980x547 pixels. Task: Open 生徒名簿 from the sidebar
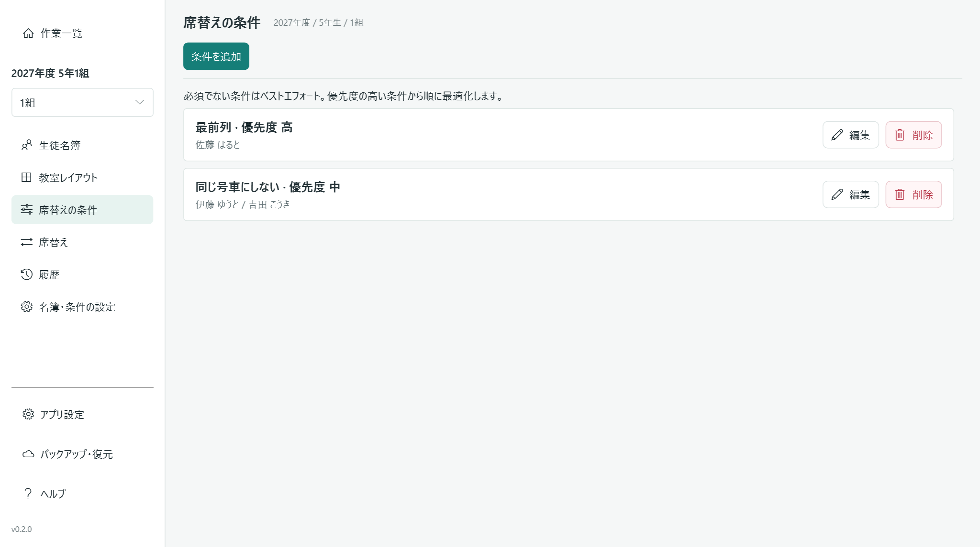coord(60,145)
